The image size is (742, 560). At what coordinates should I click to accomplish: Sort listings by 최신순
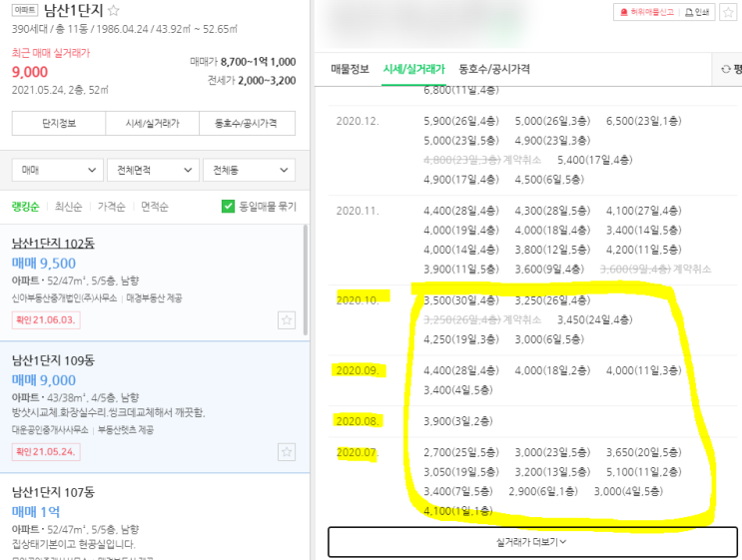[69, 207]
